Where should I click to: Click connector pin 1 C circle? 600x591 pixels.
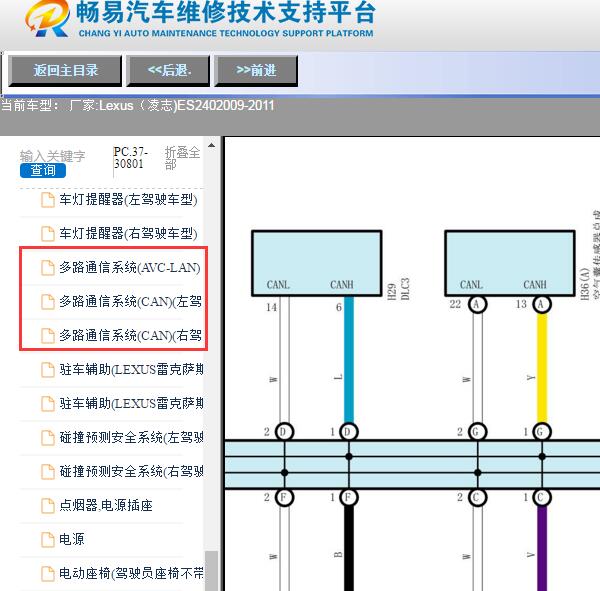tap(542, 497)
